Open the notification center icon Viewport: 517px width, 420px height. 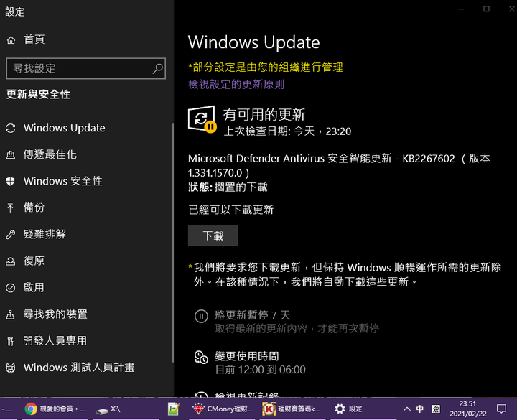point(501,409)
